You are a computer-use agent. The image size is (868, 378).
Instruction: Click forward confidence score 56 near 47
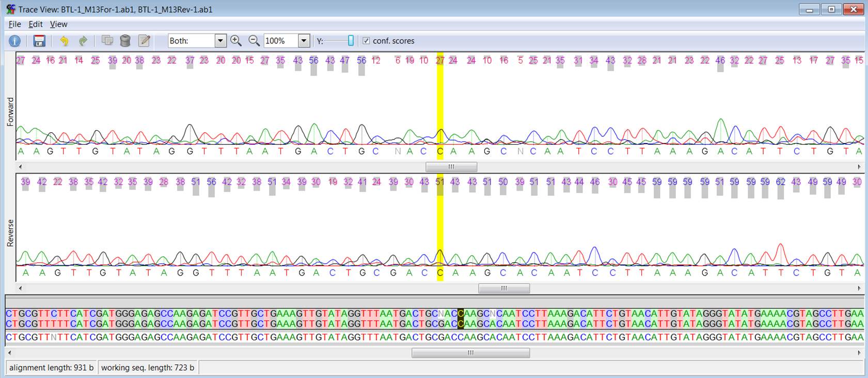point(361,60)
